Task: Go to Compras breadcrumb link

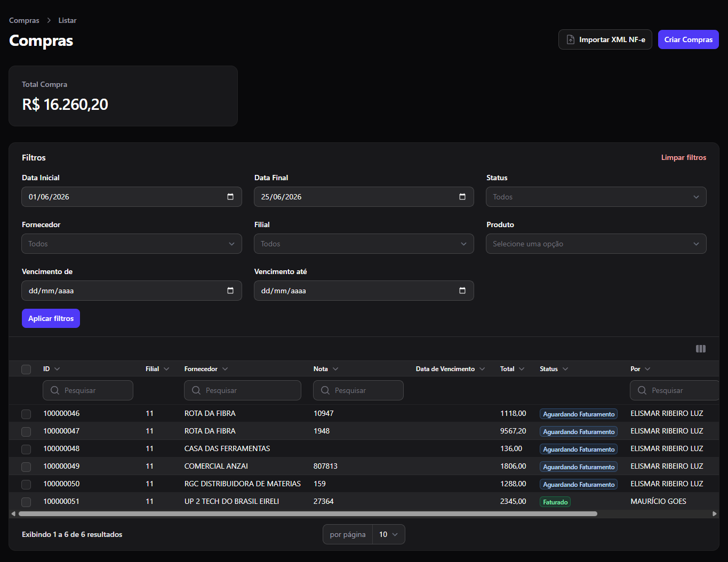Action: (x=24, y=20)
